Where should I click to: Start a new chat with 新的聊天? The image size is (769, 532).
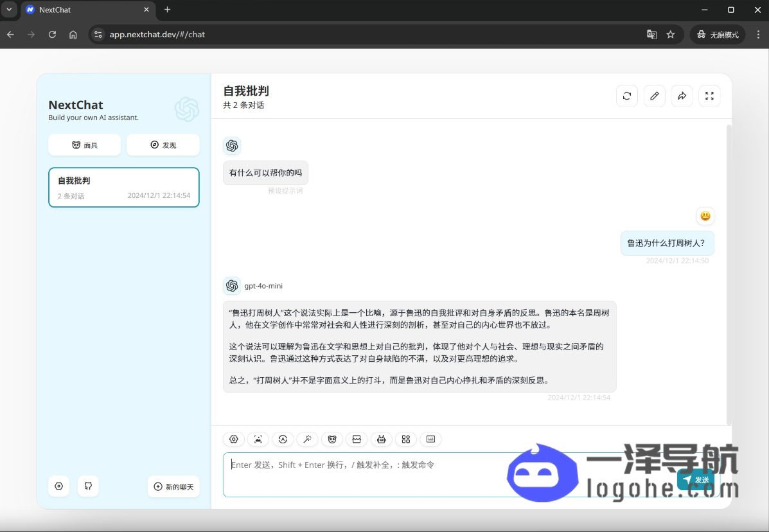[x=173, y=487]
